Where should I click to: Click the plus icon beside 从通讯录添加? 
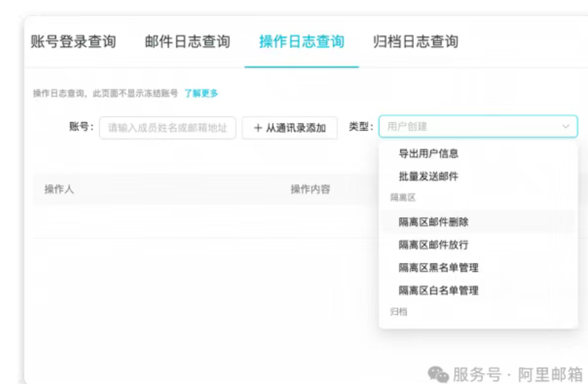[x=258, y=128]
